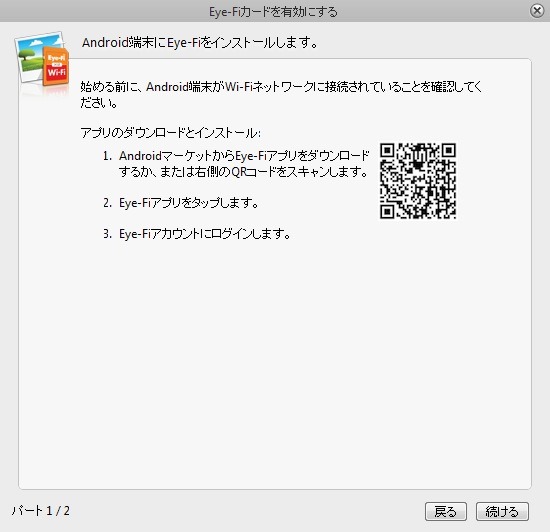
Task: Click the 続ける (Continue) button
Action: click(x=502, y=511)
